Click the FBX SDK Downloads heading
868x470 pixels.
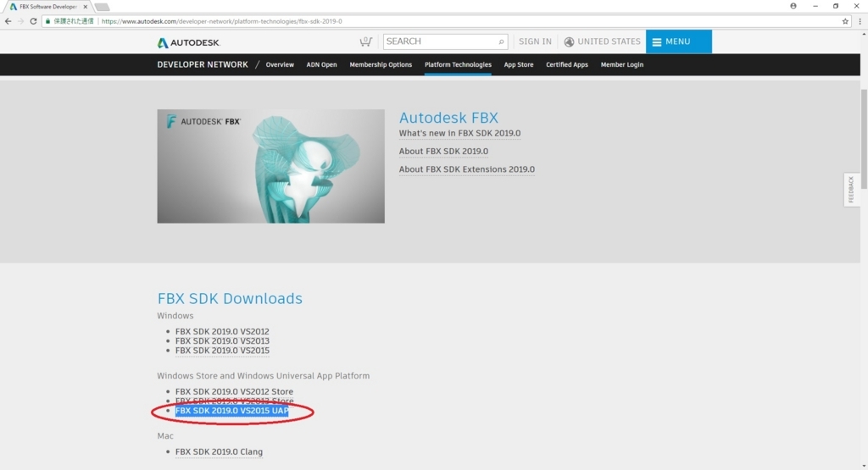click(230, 299)
